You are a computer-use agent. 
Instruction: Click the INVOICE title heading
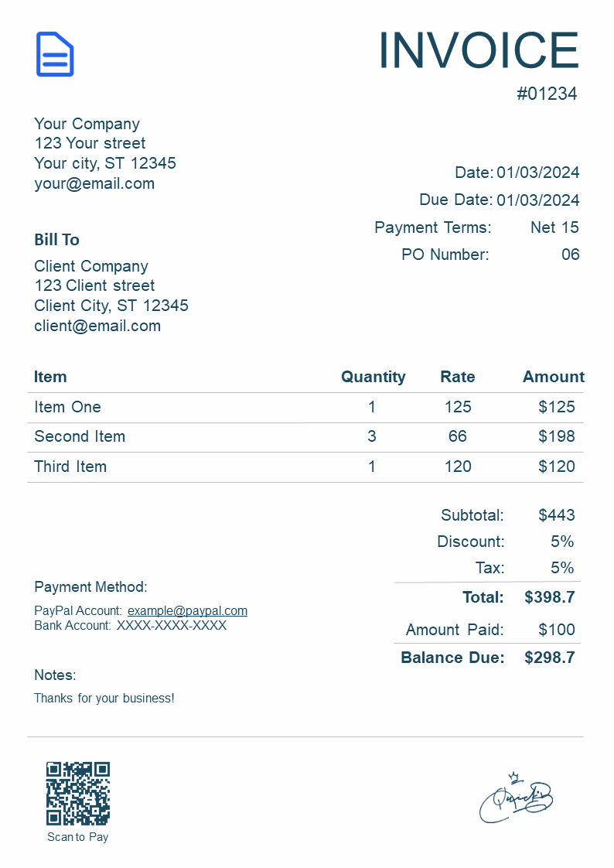click(x=478, y=50)
